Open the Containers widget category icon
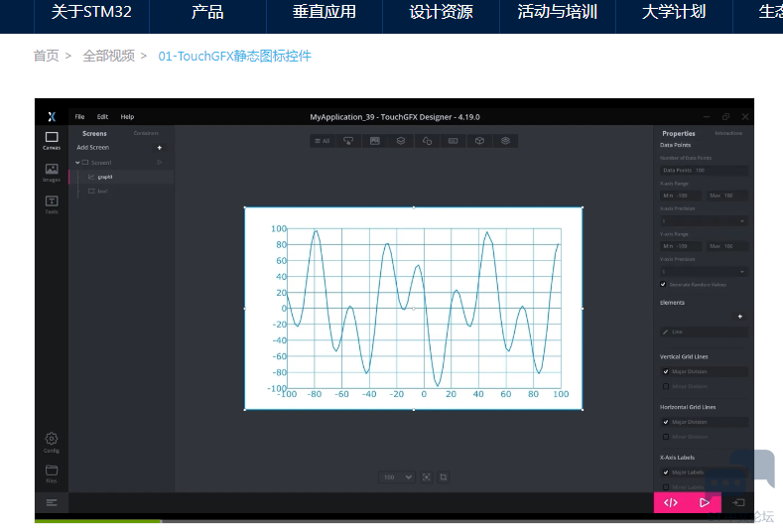 tap(401, 141)
